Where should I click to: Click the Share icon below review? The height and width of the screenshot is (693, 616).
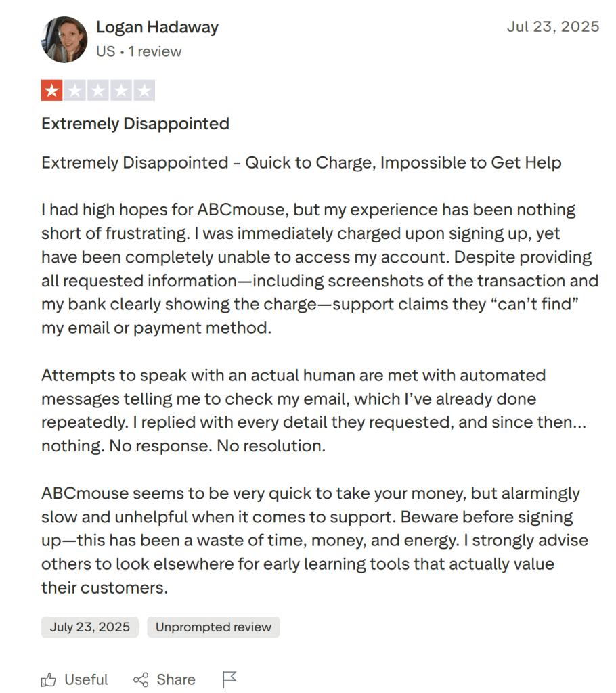141,679
